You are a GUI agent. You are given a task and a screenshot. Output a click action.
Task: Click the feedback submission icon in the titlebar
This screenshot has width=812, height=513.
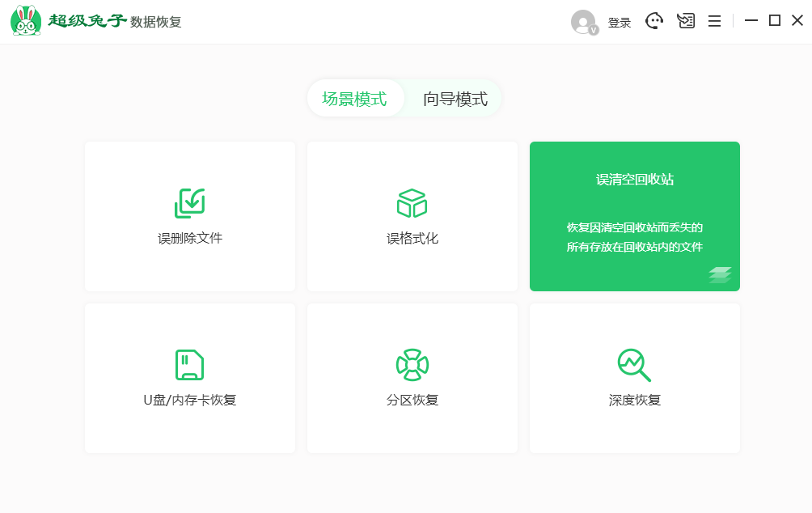tap(685, 21)
